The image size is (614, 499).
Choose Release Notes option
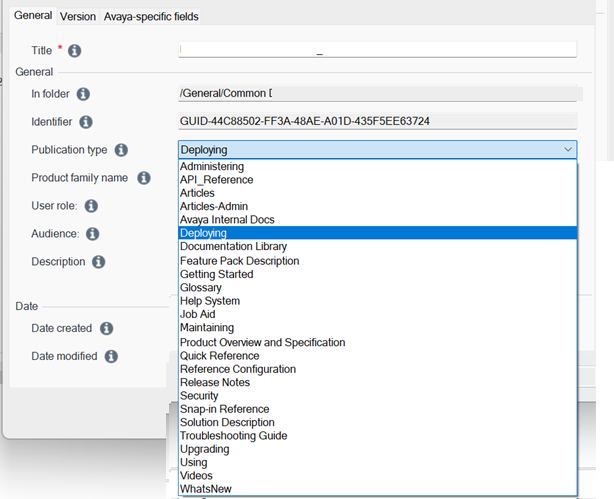tap(377, 382)
